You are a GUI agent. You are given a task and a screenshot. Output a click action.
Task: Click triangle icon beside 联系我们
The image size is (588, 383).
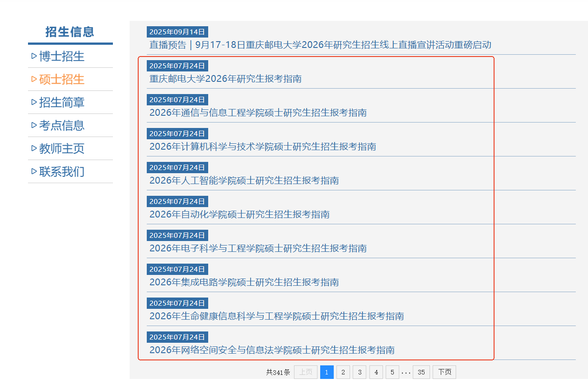(x=34, y=171)
